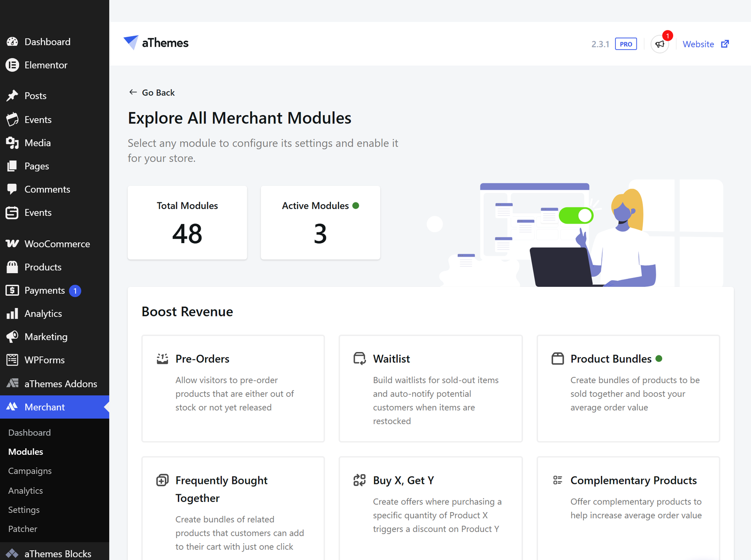
Task: Open the Patcher submenu item
Action: coord(23,529)
